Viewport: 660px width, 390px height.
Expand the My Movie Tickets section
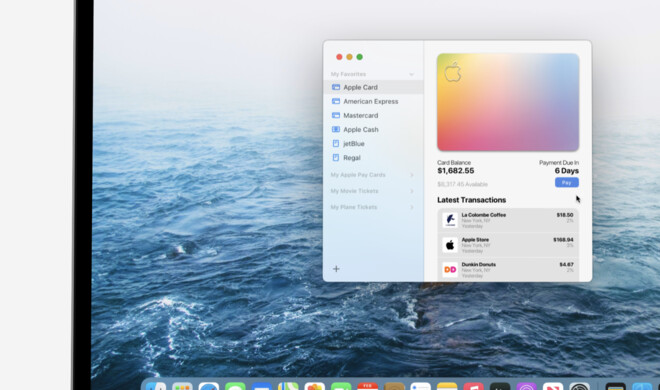tap(412, 191)
